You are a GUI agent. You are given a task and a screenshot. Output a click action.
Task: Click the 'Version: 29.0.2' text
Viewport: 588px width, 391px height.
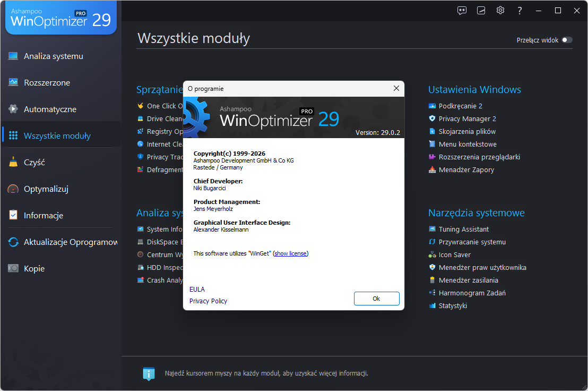[378, 132]
